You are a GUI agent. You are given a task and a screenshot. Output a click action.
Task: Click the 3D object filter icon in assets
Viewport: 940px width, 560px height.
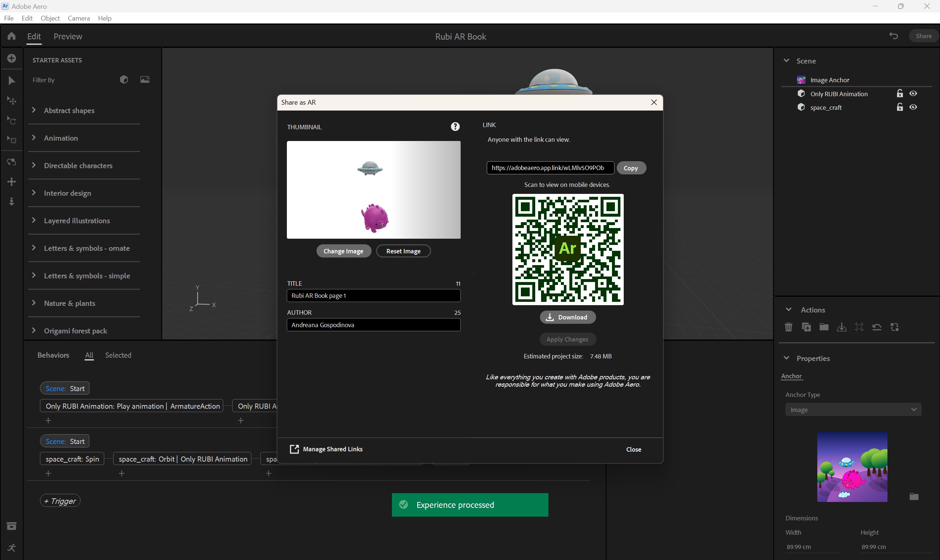tap(123, 79)
